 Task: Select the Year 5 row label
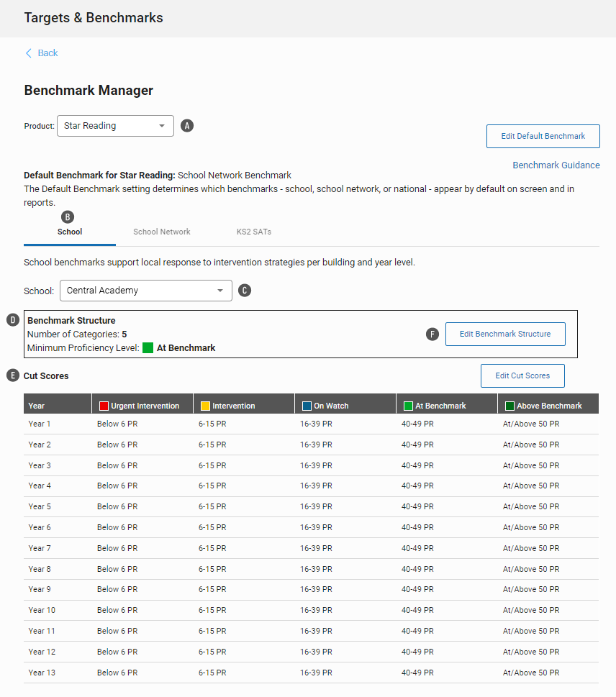pos(39,507)
